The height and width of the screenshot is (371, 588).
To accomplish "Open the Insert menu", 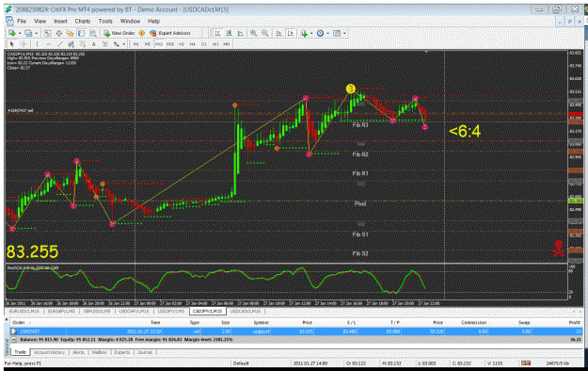I will [x=60, y=21].
